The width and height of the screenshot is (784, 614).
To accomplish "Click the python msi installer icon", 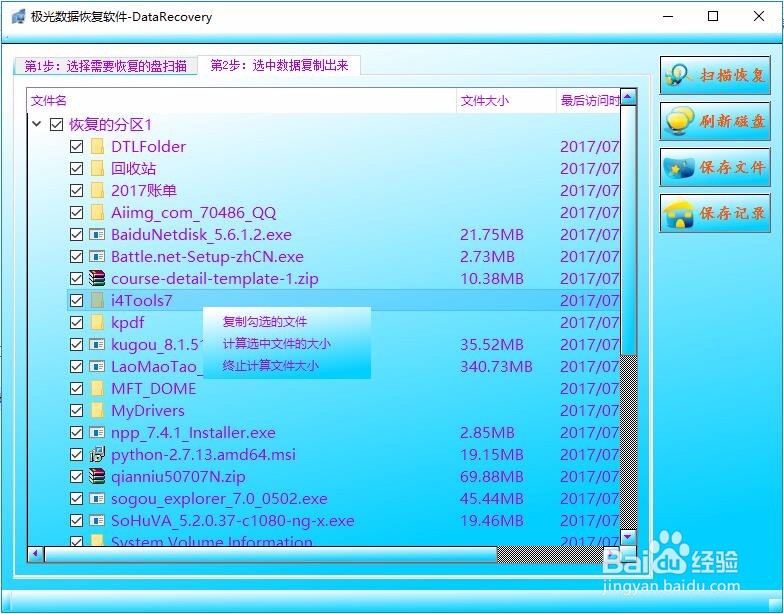I will coord(97,454).
